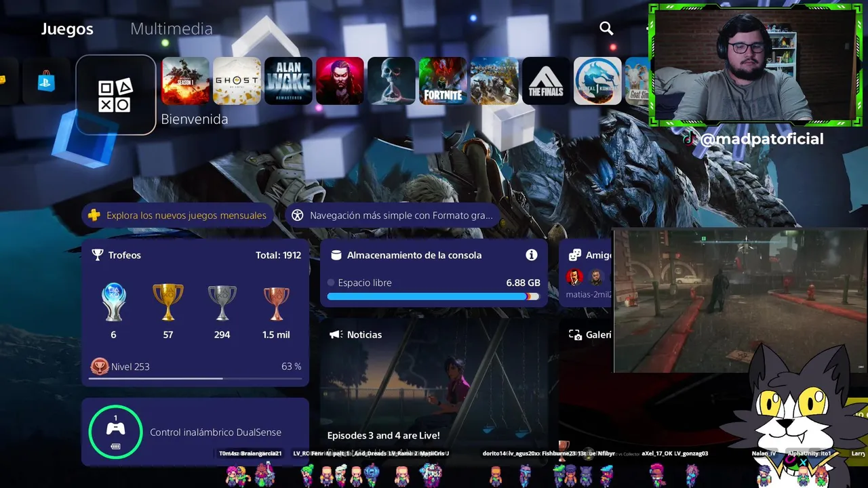The width and height of the screenshot is (868, 488).
Task: Open the Noticias header label
Action: [364, 335]
